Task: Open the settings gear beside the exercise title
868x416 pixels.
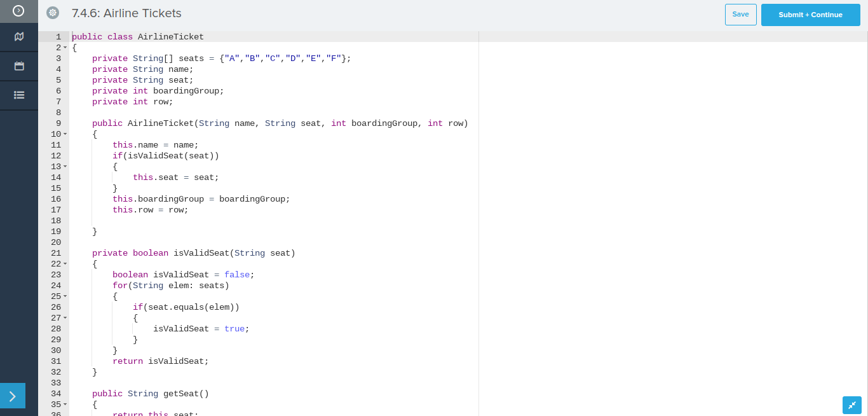Action: (52, 12)
